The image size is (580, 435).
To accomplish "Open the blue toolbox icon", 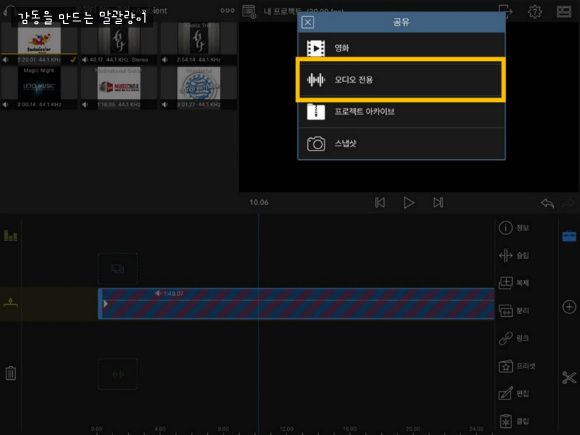I will pyautogui.click(x=569, y=236).
